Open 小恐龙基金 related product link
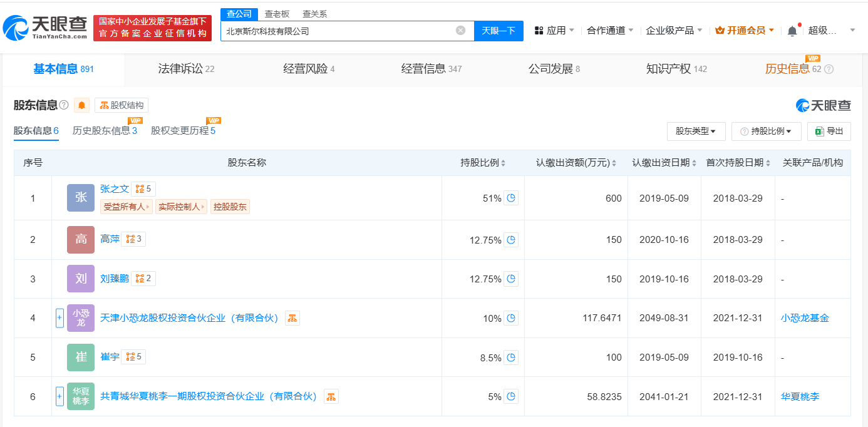This screenshot has width=868, height=427. click(x=805, y=318)
